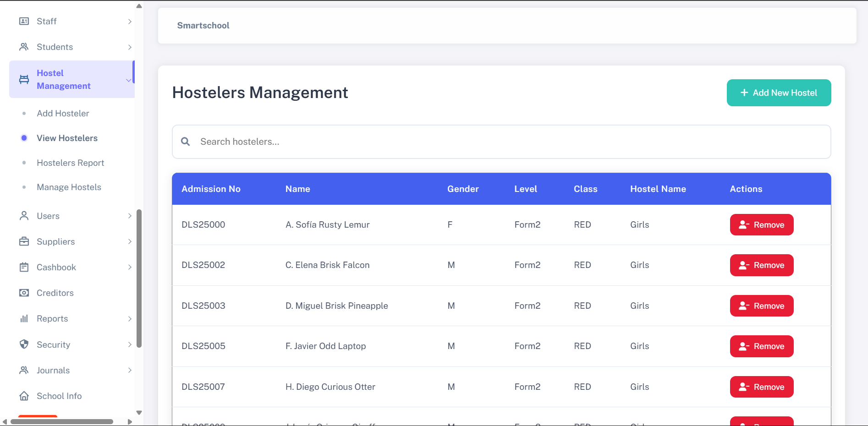Click the plus icon on Add New Hostel

[x=745, y=93]
